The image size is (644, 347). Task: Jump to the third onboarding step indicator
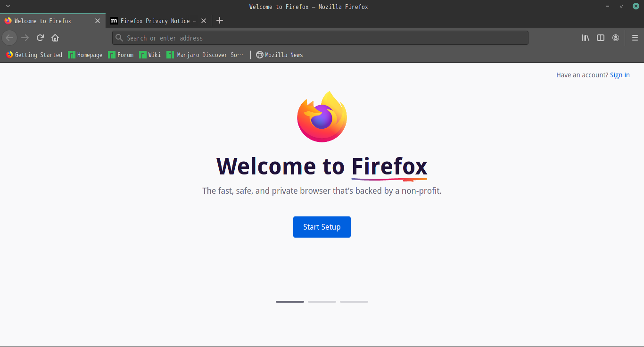[354, 301]
